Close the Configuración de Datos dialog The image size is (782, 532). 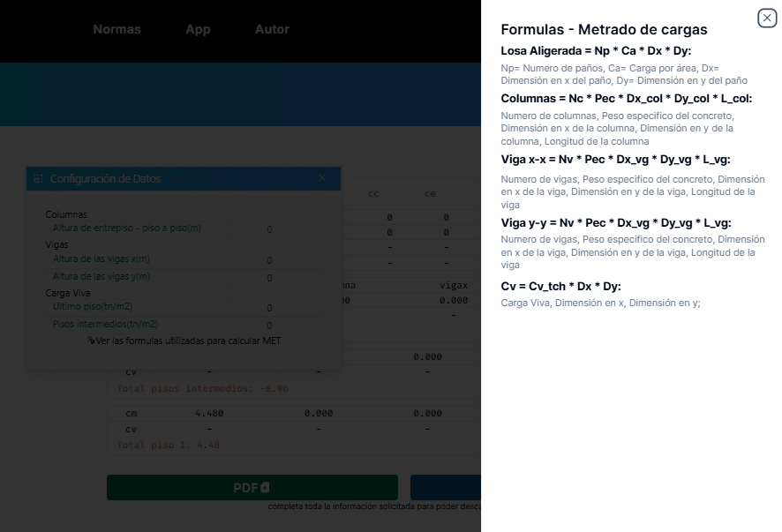[322, 178]
